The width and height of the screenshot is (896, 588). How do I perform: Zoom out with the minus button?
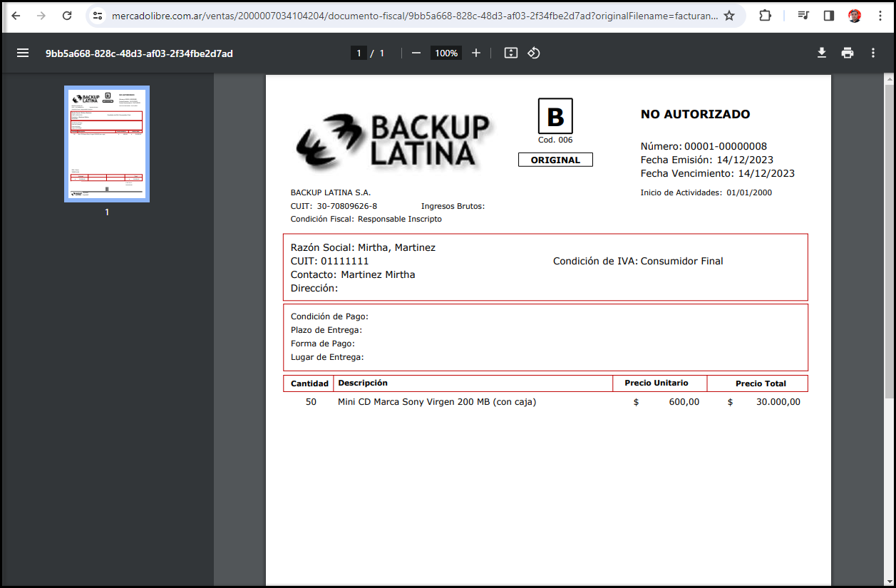click(x=416, y=53)
